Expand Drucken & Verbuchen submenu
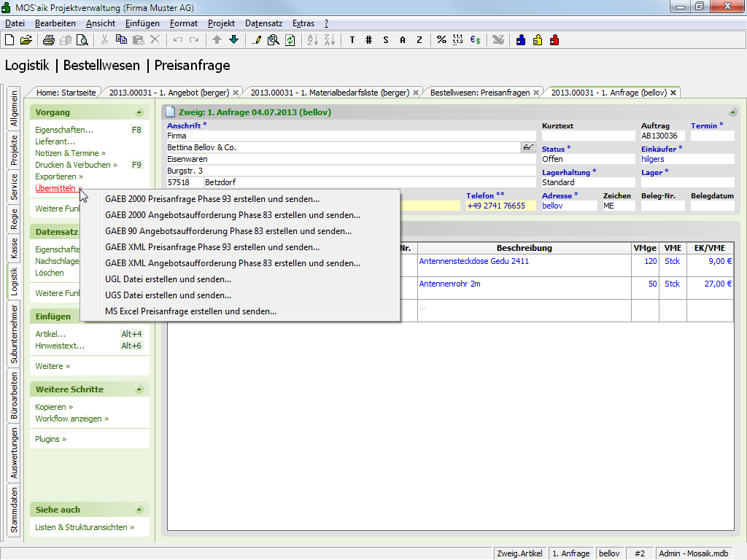Viewport: 747px width, 560px height. pos(76,165)
